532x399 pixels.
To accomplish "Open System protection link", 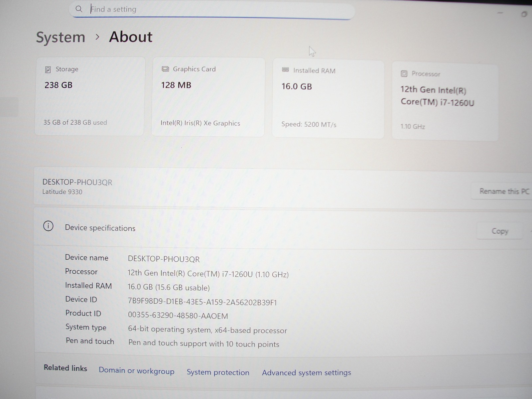I will pos(218,372).
